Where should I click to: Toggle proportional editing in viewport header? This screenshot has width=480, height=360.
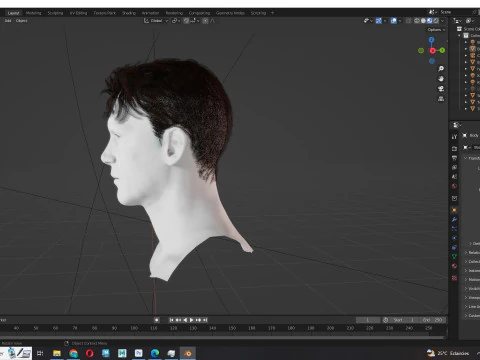205,21
